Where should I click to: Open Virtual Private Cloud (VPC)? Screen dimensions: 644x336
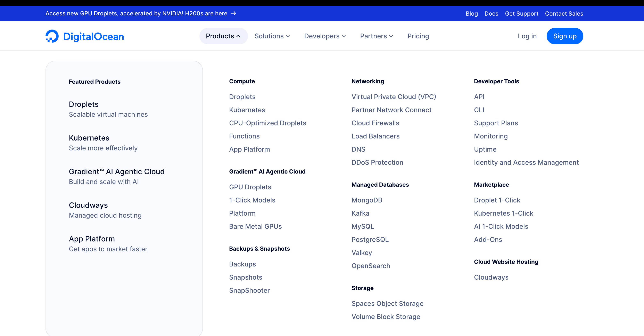(x=394, y=97)
